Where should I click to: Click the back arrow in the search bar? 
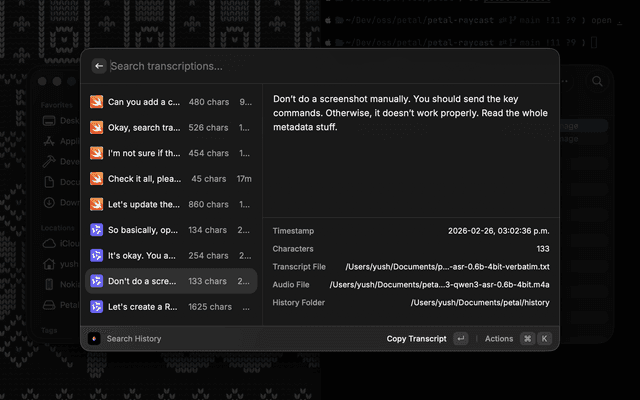pos(99,66)
